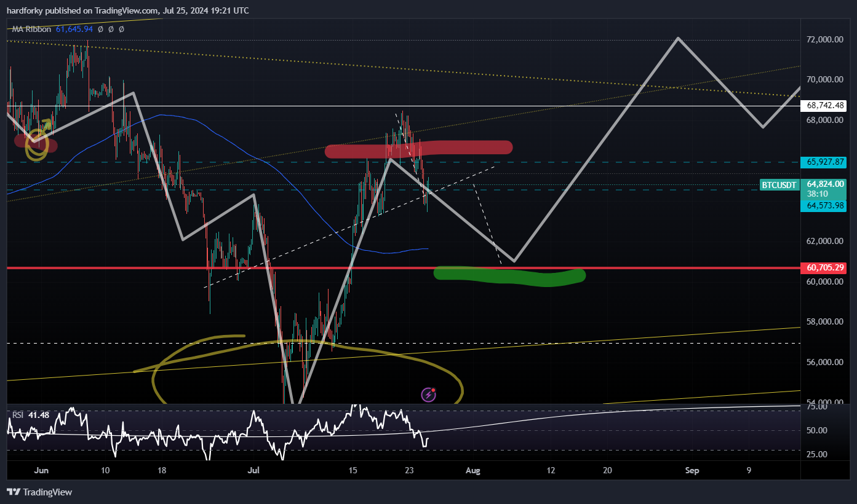Click the TradingView logo at bottom left
Image resolution: width=857 pixels, height=504 pixels.
point(39,492)
